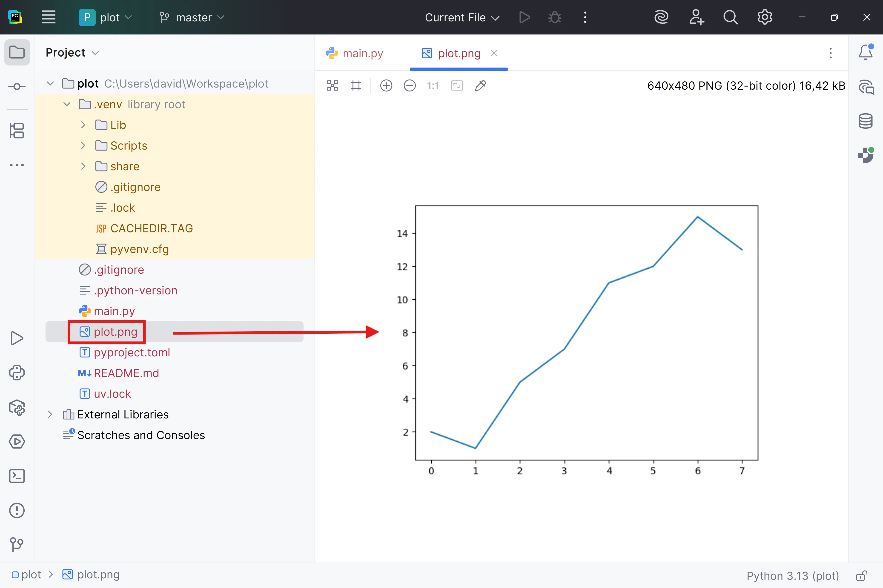This screenshot has width=883, height=588.
Task: Click Python 3.13 (plot) interpreter
Action: tap(792, 575)
